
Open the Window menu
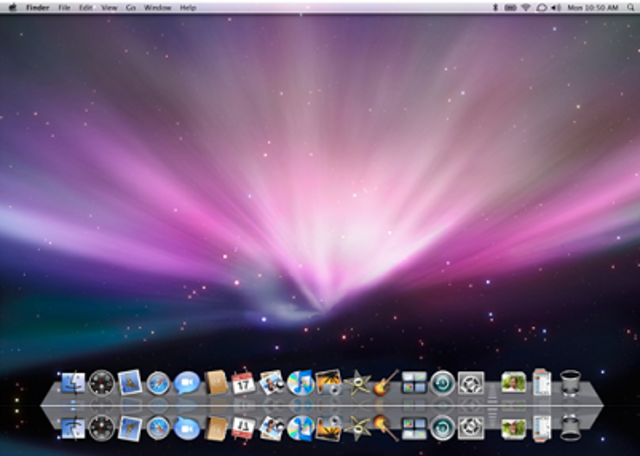click(158, 7)
